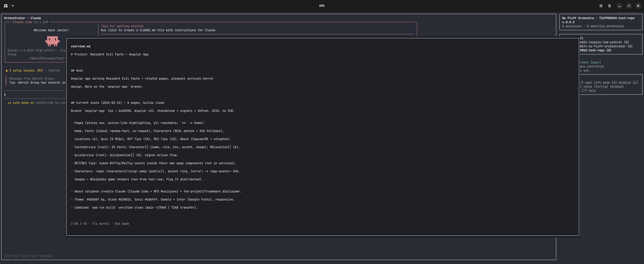This screenshot has width=644, height=264.
Task: Click the 'Orchestrator · Claude' pane title
Action: click(22, 18)
